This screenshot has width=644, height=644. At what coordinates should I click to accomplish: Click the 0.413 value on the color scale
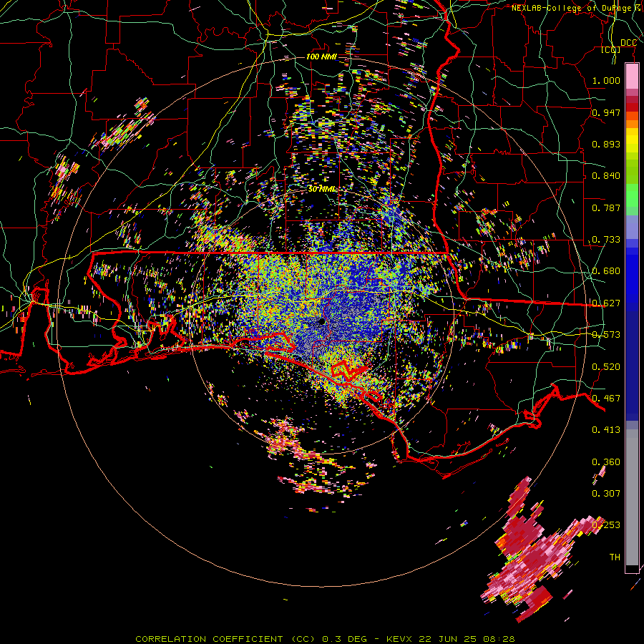click(x=606, y=430)
